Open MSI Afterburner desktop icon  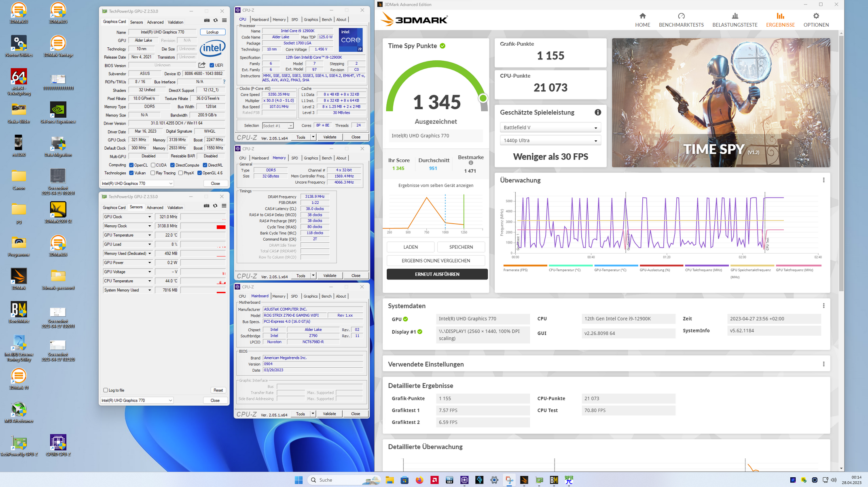(19, 413)
